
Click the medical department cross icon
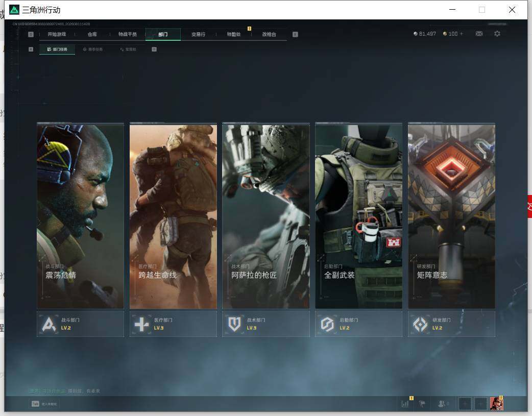(x=141, y=325)
